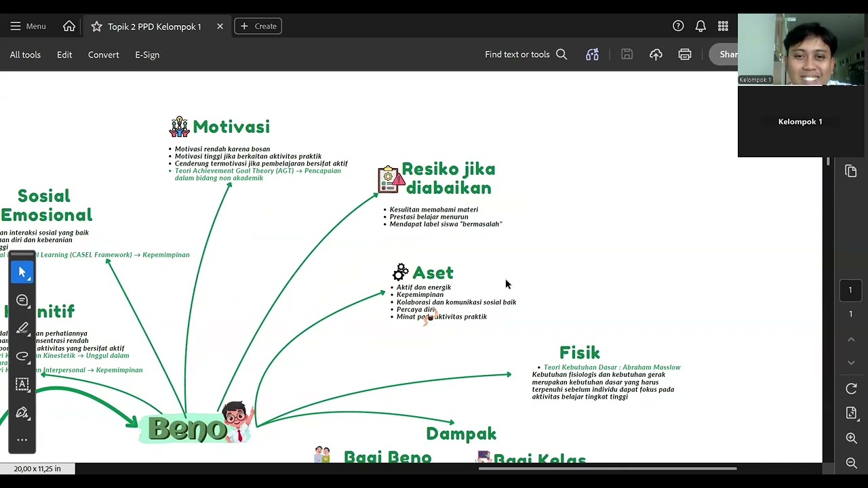Open notifications bell icon
The height and width of the screenshot is (488, 868).
point(701,26)
